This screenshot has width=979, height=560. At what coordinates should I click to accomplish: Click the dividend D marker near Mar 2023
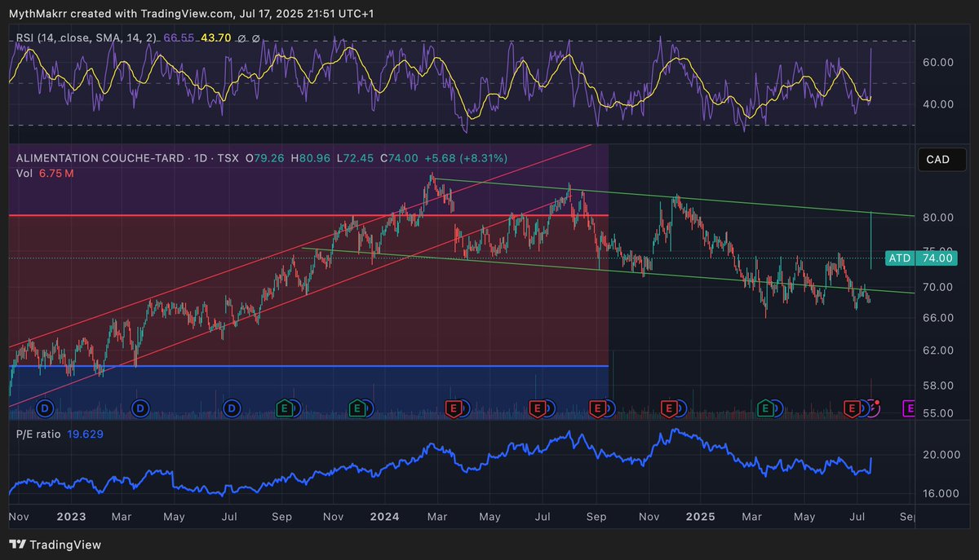141,407
